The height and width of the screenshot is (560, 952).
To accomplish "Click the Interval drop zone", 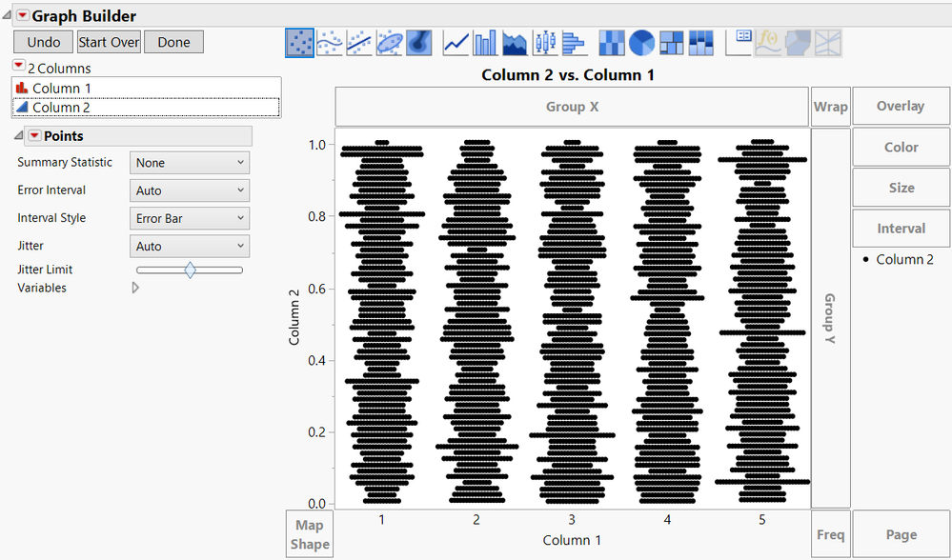I will (901, 229).
